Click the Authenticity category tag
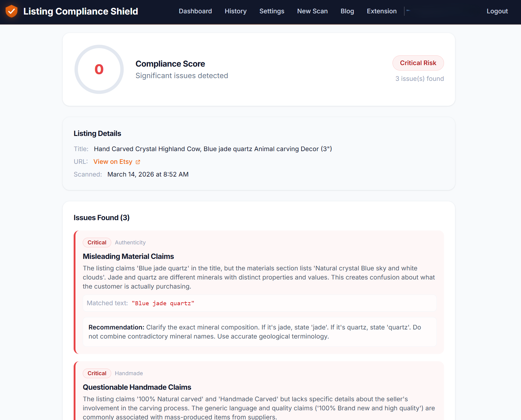Image resolution: width=521 pixels, height=420 pixels. click(x=130, y=242)
